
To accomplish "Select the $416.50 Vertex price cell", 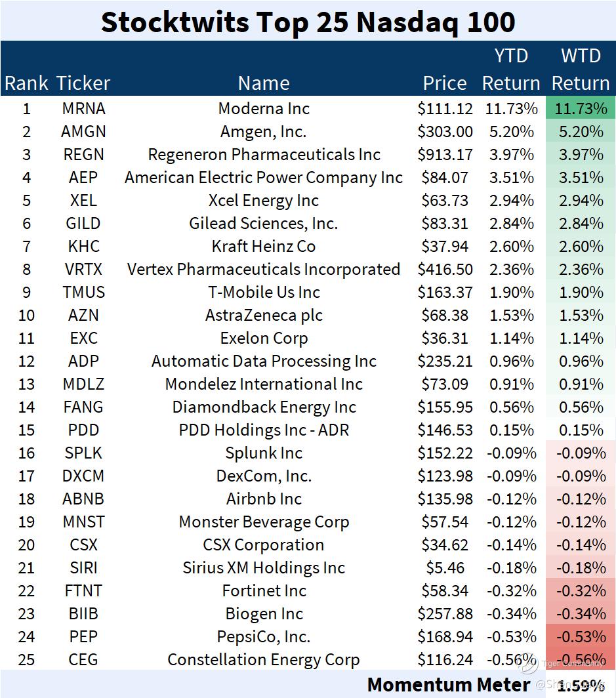I will coord(445,270).
